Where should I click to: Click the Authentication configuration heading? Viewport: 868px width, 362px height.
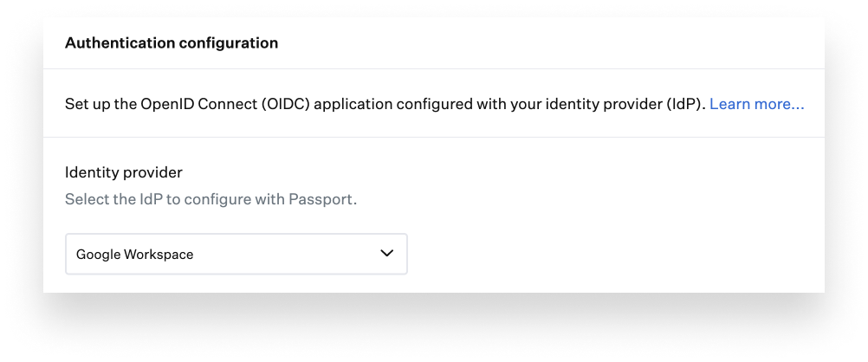point(172,43)
